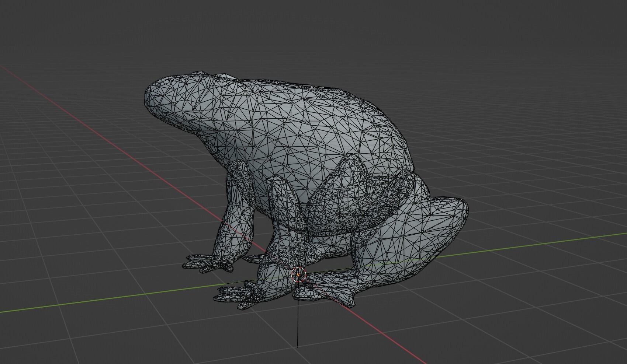Click the 3D cursor at the origin
627x364 pixels.
click(298, 274)
